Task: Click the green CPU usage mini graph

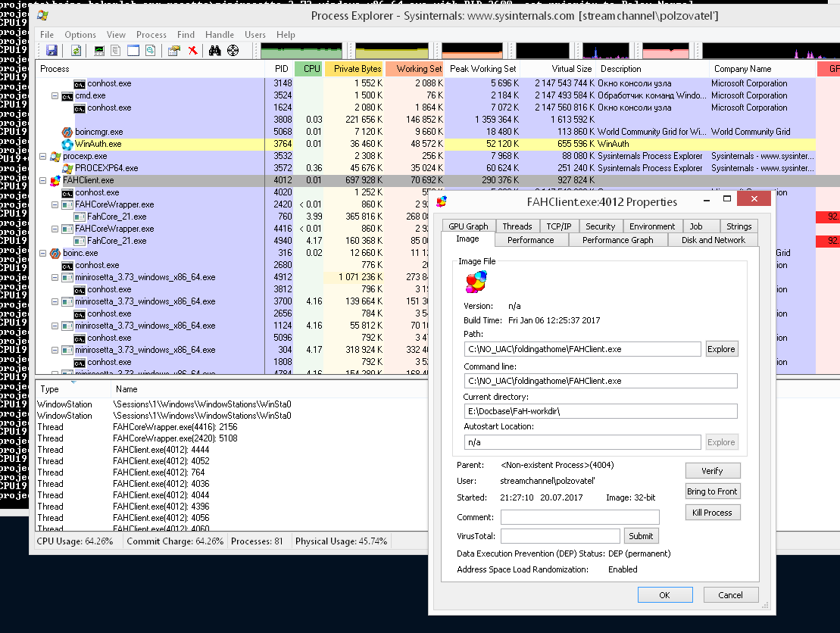Action: coord(301,51)
